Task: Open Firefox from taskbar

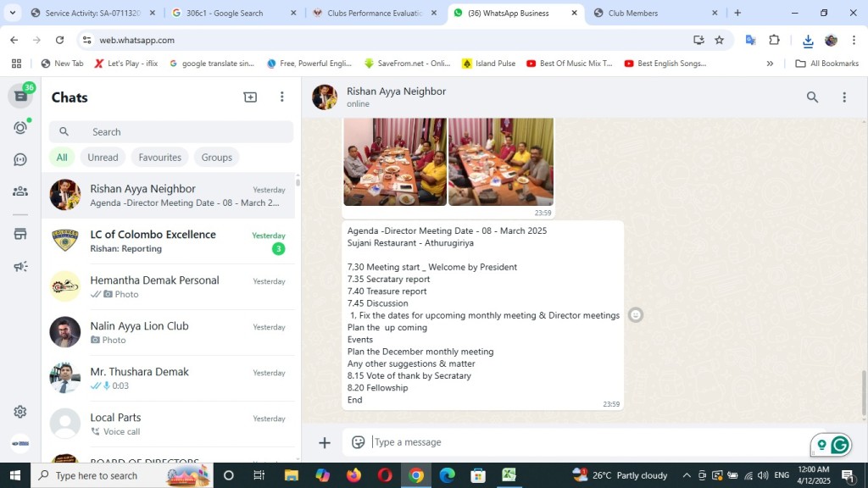Action: [x=353, y=475]
